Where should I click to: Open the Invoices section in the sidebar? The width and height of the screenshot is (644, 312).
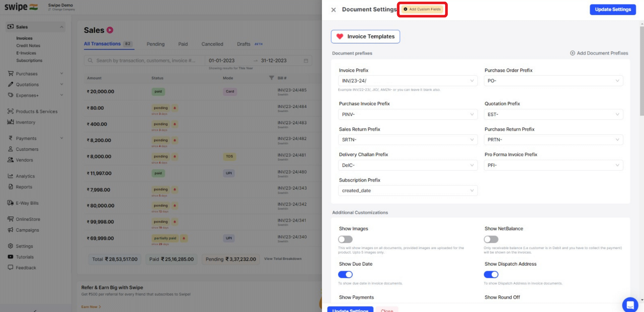(23, 38)
